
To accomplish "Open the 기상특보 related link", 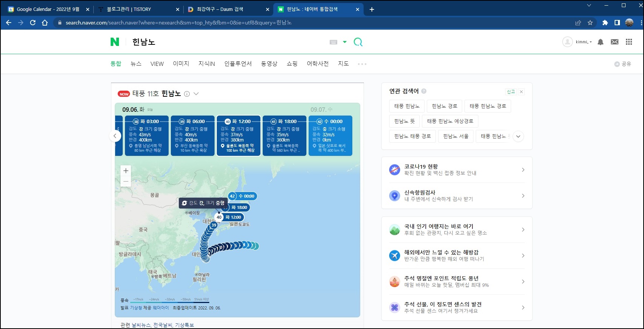I will tap(184, 325).
